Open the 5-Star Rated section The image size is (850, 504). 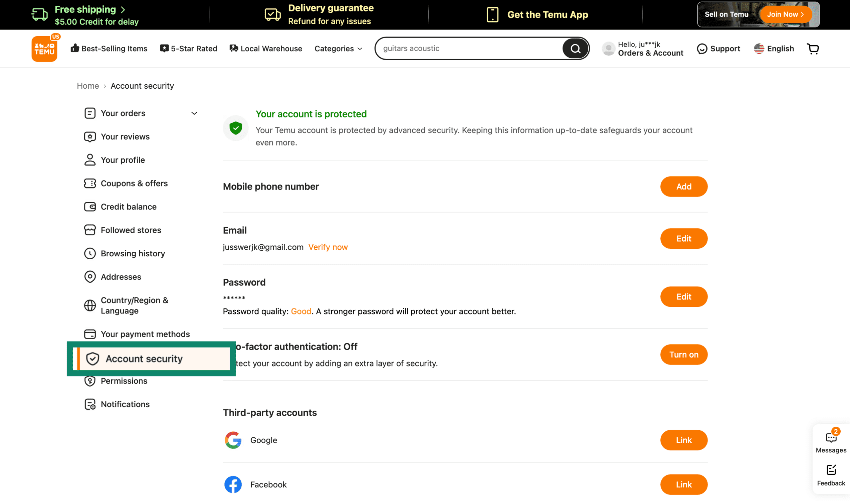pos(189,48)
